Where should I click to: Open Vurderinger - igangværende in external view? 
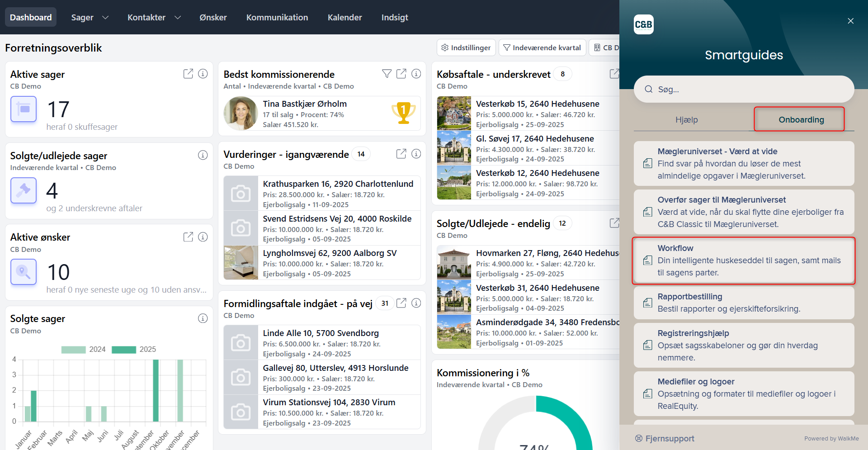click(401, 154)
